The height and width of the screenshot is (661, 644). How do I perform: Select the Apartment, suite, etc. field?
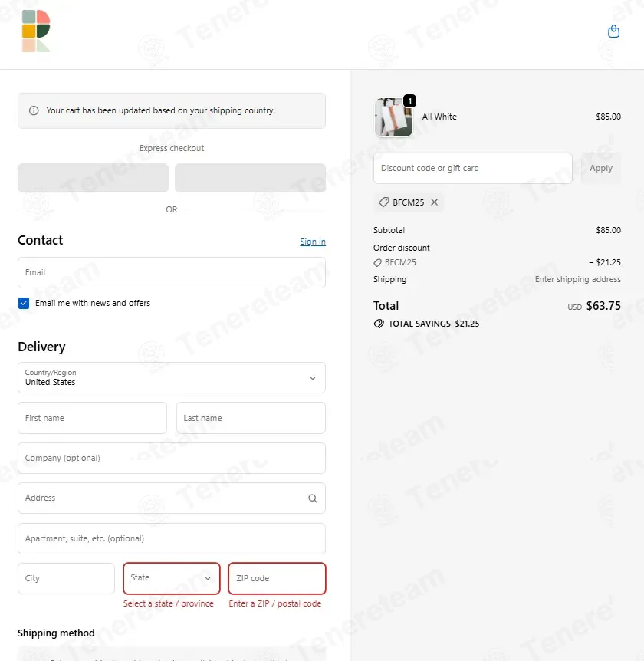click(172, 538)
